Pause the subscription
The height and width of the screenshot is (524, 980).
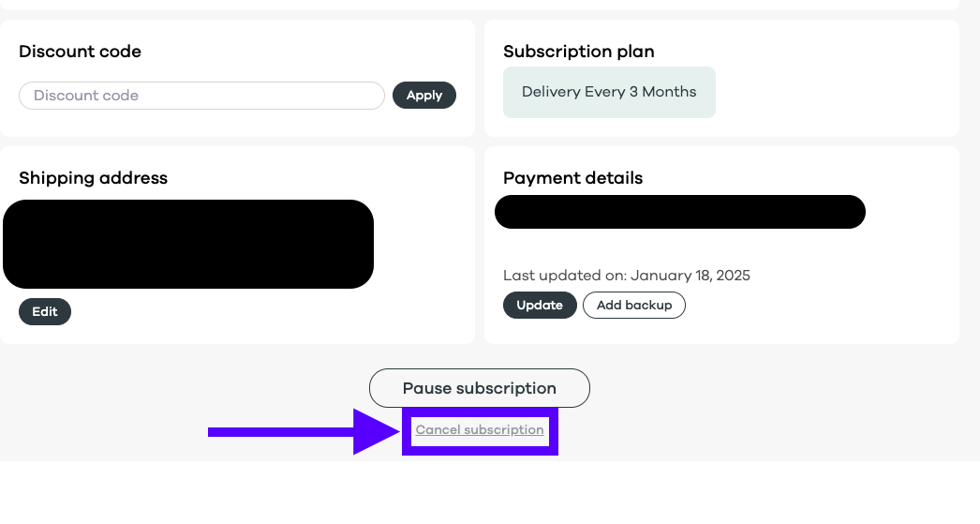tap(479, 388)
